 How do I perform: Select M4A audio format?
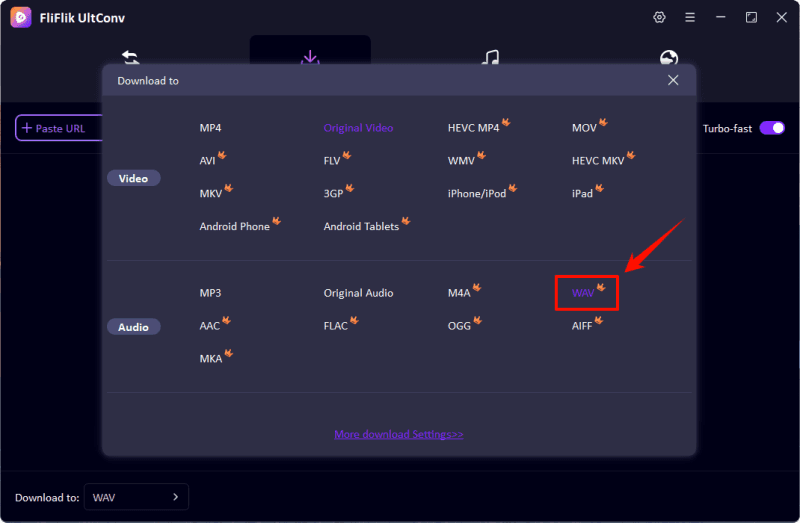click(x=459, y=293)
